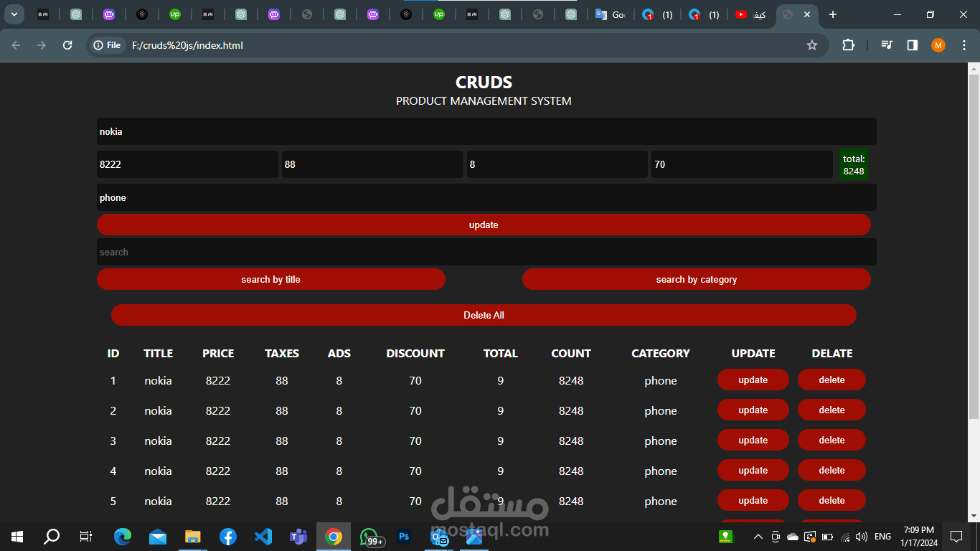Click delete for product ID 3

click(831, 440)
